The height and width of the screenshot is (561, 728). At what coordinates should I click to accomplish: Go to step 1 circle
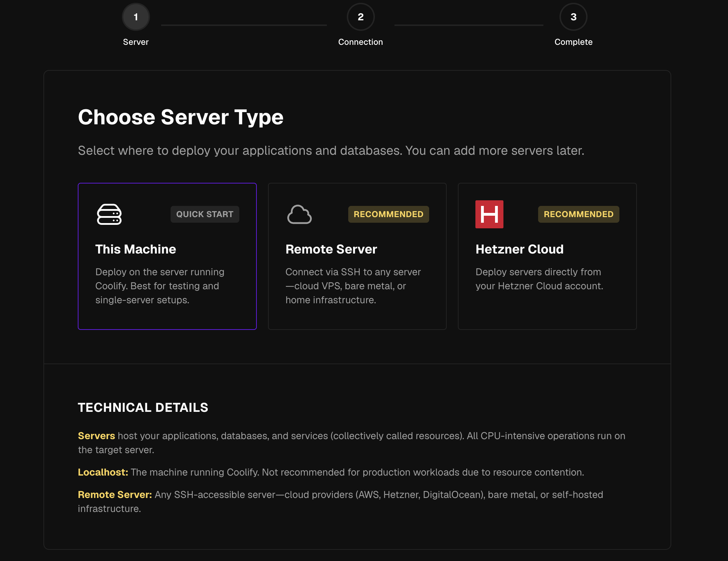click(136, 17)
